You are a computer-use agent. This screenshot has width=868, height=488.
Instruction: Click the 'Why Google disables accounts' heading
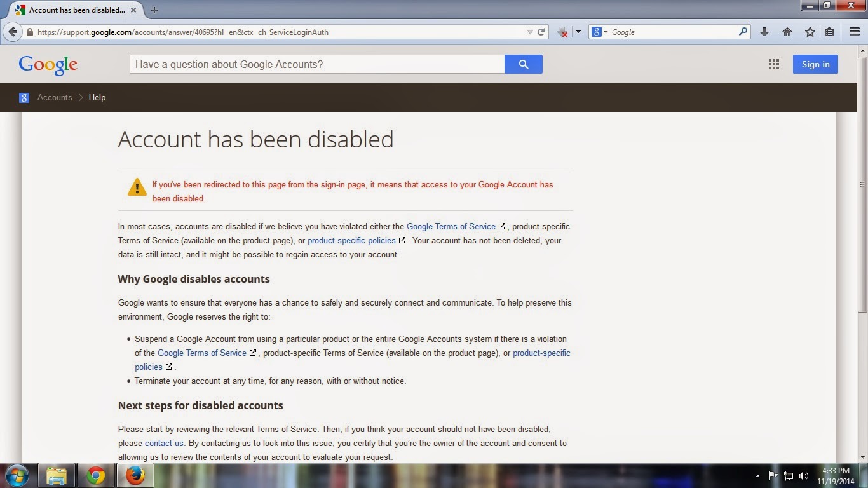click(x=194, y=279)
